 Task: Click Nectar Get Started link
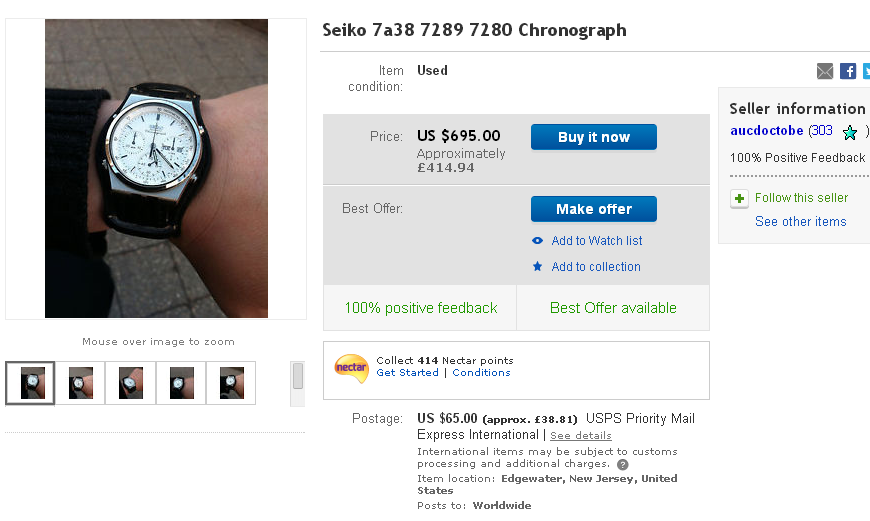click(x=407, y=373)
